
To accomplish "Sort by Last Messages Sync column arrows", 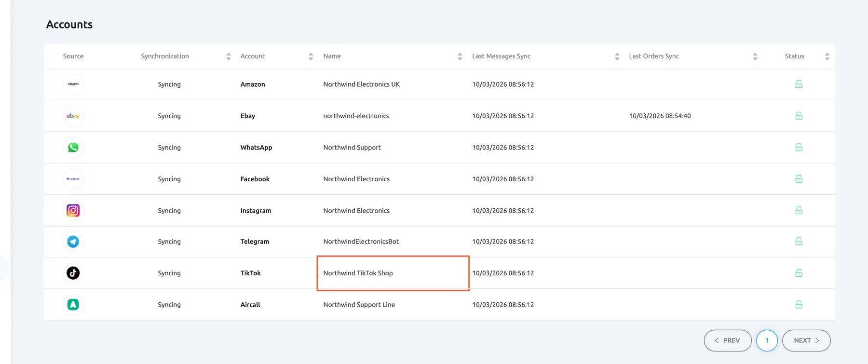I will point(617,56).
